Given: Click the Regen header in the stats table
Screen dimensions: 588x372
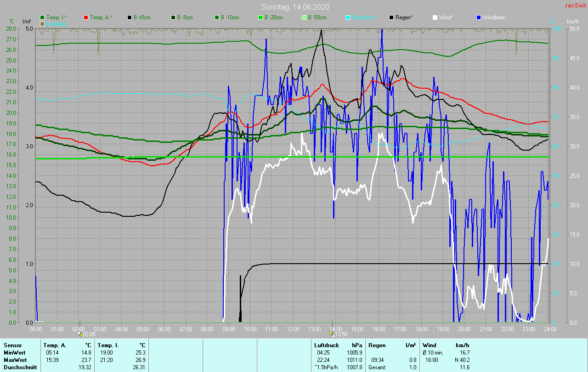Looking at the screenshot, I should click(x=376, y=345).
